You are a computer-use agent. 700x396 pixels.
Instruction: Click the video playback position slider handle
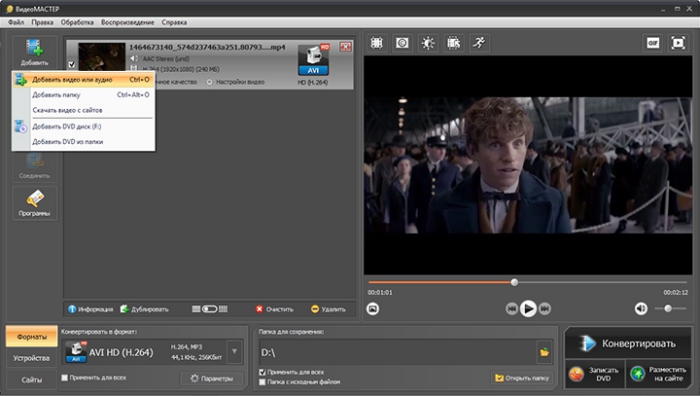(514, 282)
